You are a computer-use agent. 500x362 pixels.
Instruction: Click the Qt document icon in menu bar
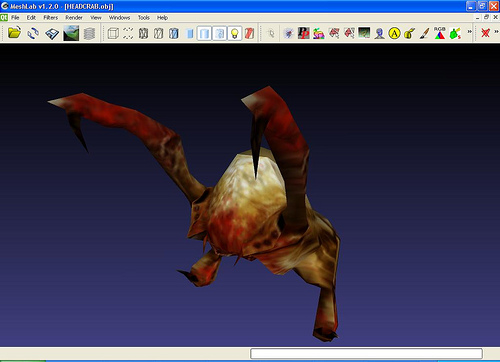point(4,18)
